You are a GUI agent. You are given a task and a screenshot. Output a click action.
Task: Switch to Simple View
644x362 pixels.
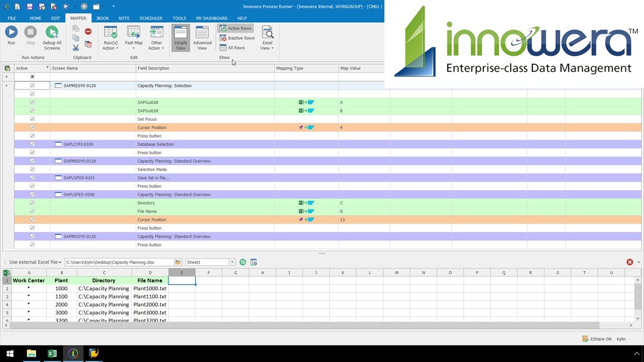point(181,38)
